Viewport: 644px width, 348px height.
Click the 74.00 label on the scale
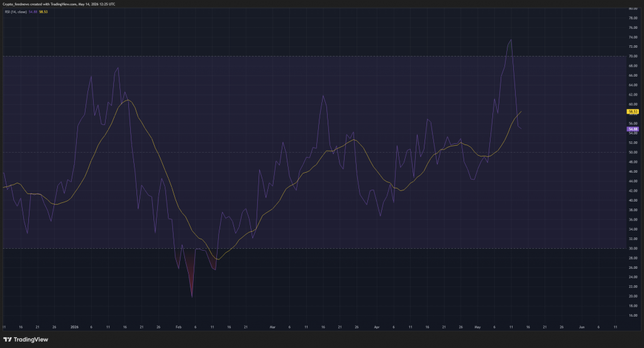[633, 37]
